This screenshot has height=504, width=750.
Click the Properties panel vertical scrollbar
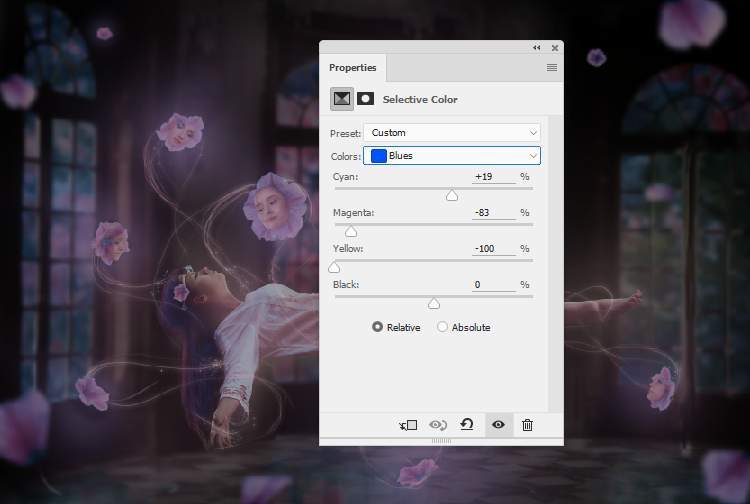coord(555,262)
